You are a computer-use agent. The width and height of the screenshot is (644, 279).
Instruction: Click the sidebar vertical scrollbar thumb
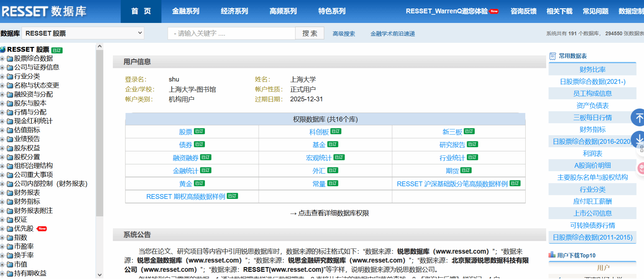coord(100,134)
